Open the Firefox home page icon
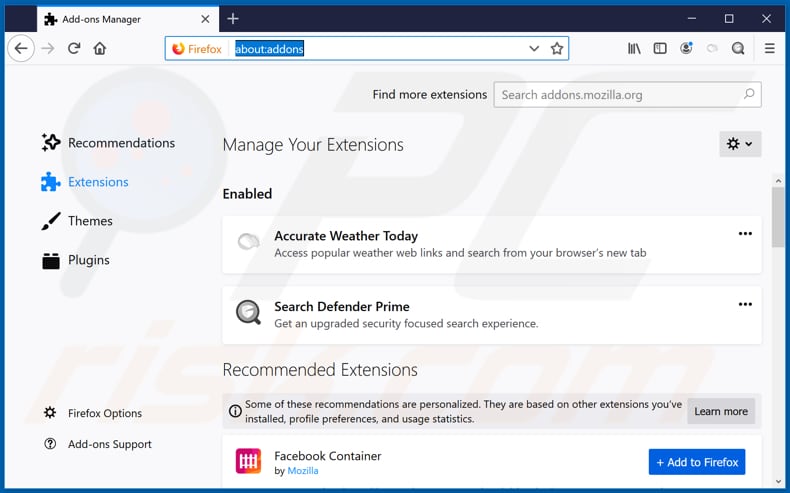This screenshot has height=493, width=790. [100, 48]
